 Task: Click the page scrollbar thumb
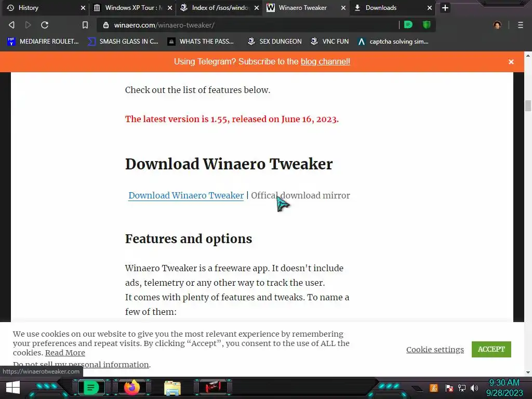pyautogui.click(x=528, y=105)
